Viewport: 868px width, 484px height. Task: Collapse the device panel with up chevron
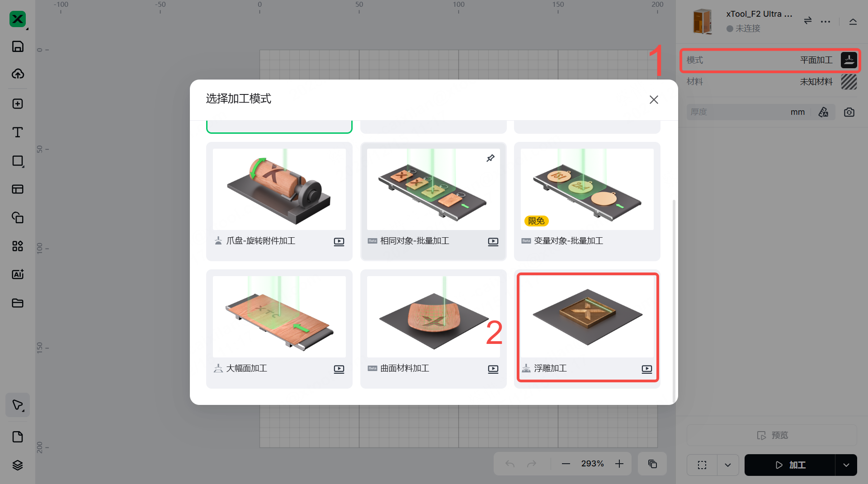853,21
